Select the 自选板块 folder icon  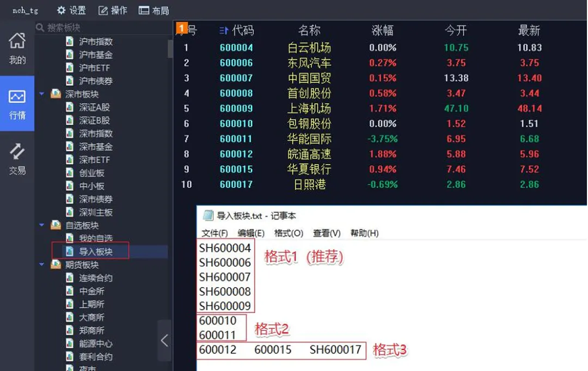[56, 225]
